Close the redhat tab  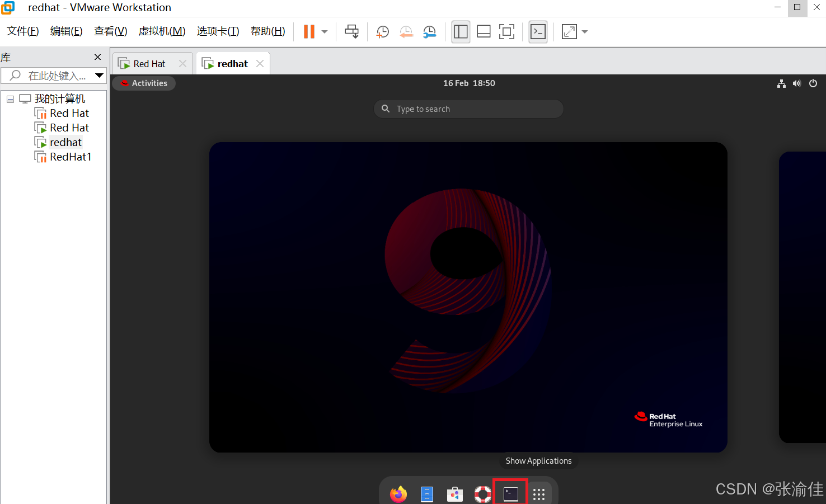(260, 64)
